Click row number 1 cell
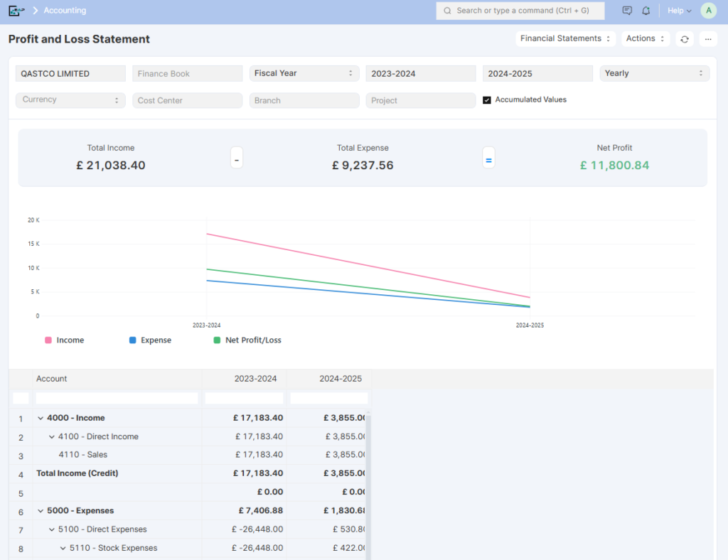This screenshot has width=728, height=560. pyautogui.click(x=21, y=419)
